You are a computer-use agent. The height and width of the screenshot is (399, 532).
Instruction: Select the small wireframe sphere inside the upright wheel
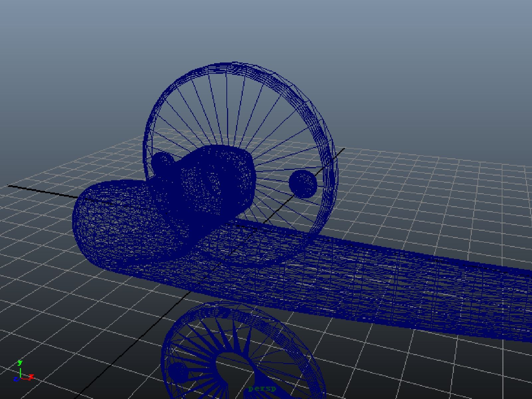[x=303, y=184]
